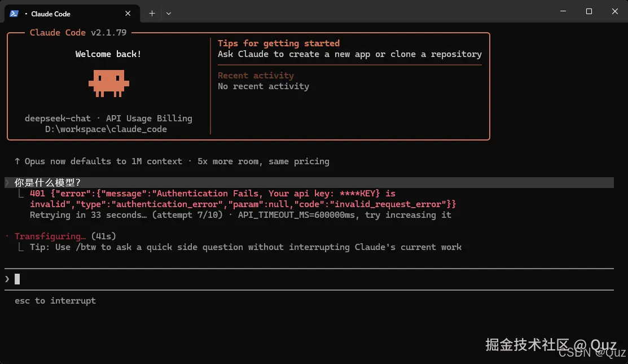Click the 'Welcome back!' text
The width and height of the screenshot is (628, 364).
tap(108, 54)
